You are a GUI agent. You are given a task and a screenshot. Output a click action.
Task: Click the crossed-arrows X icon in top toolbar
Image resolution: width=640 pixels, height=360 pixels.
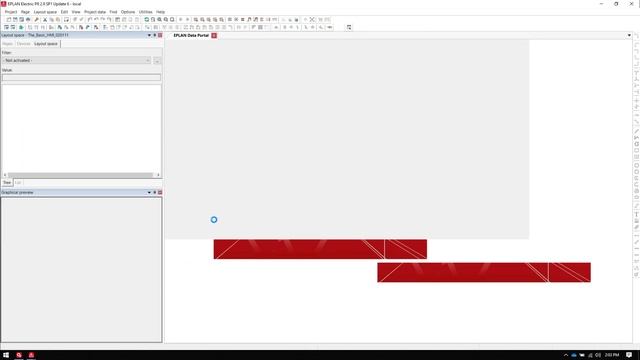point(312,20)
